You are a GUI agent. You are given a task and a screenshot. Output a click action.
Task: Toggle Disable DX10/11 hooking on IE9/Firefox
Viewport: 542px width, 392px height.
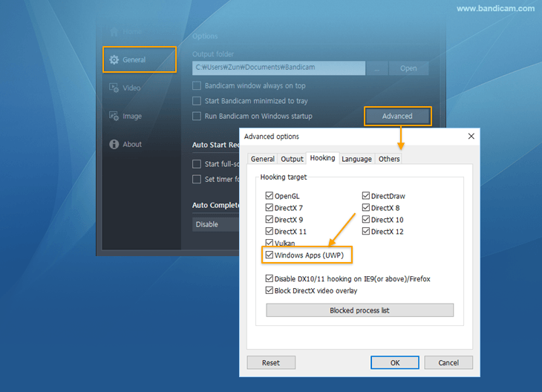pos(270,278)
